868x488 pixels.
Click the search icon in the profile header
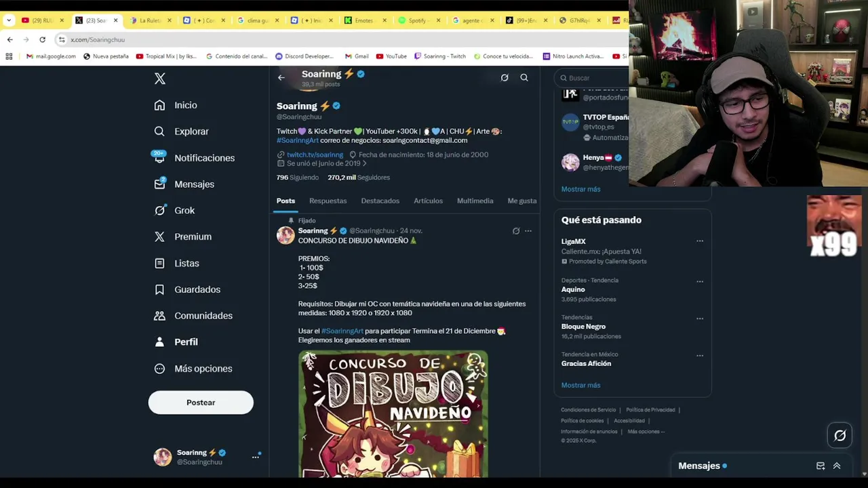pyautogui.click(x=524, y=78)
